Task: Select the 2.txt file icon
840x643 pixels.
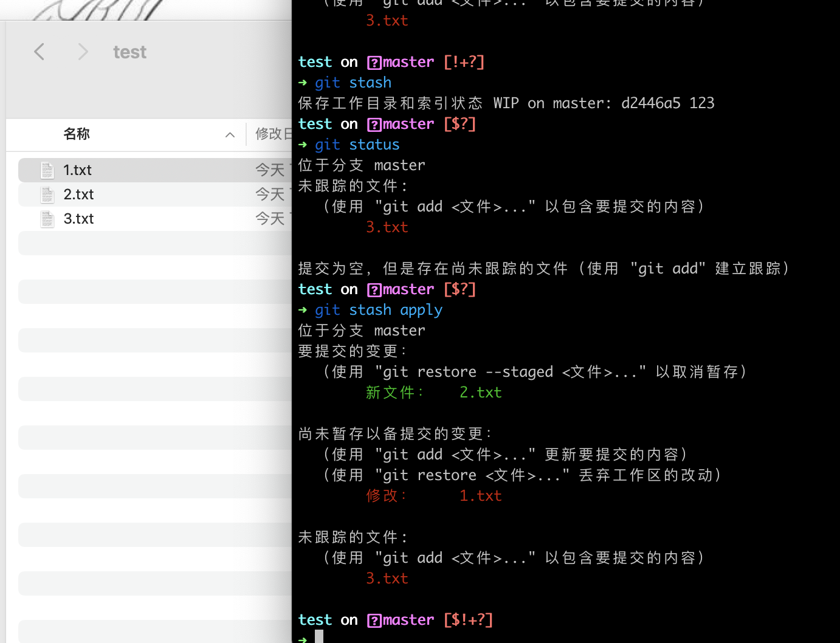Action: point(47,194)
